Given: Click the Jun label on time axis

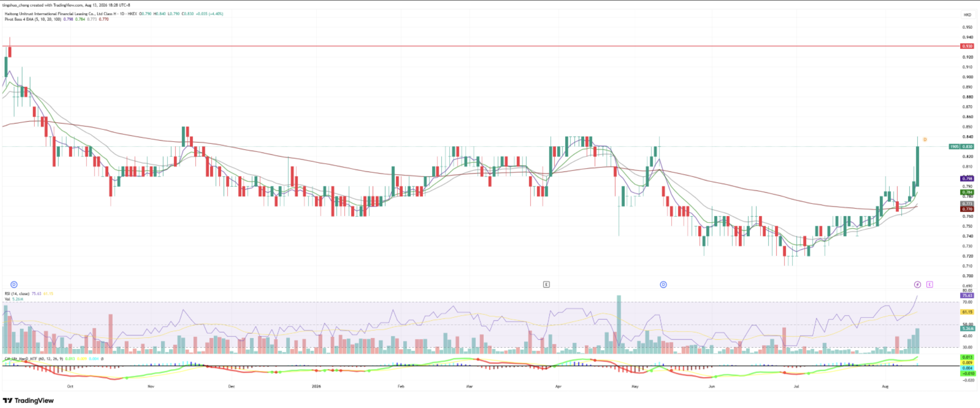Looking at the screenshot, I should point(712,386).
